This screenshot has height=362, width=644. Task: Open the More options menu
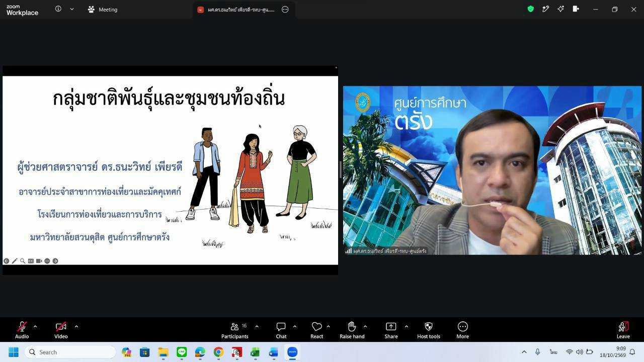pyautogui.click(x=462, y=330)
